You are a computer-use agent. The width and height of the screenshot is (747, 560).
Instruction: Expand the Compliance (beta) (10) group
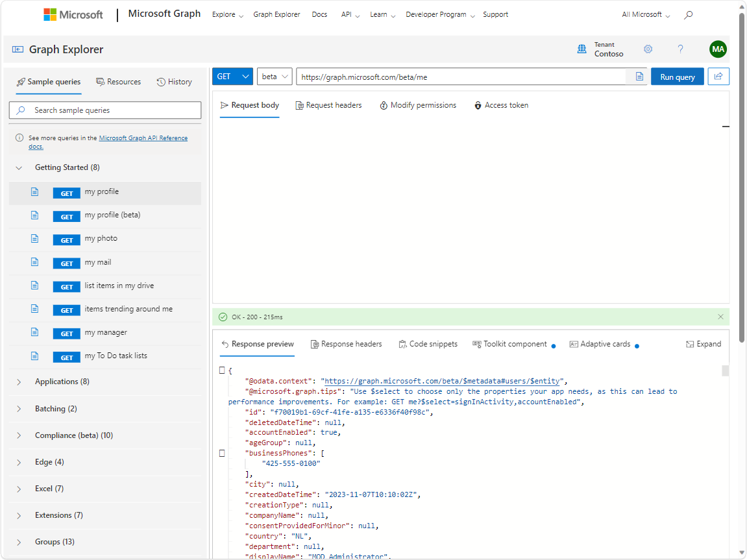(19, 435)
